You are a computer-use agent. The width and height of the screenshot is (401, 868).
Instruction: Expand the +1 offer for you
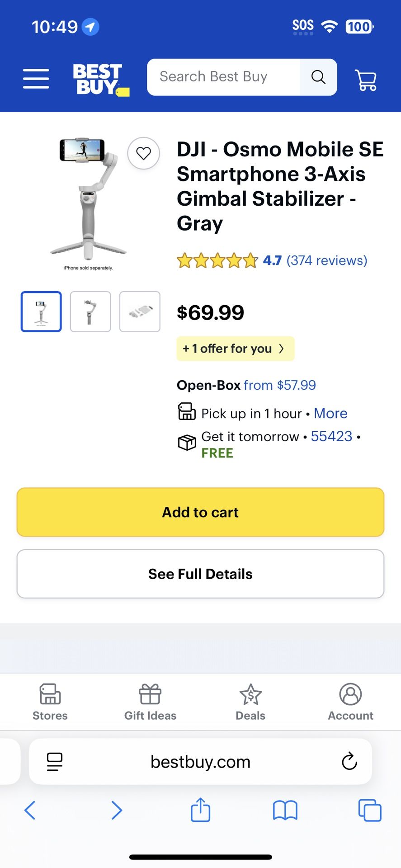[x=235, y=349]
